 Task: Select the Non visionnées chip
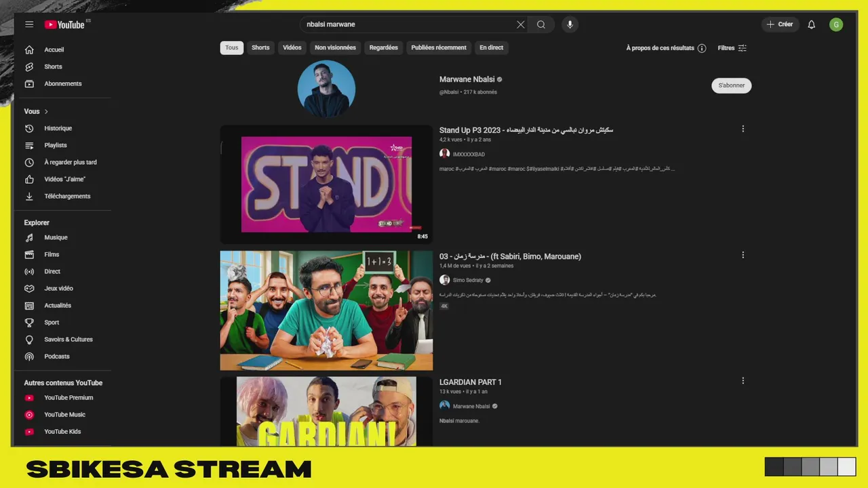pyautogui.click(x=335, y=47)
